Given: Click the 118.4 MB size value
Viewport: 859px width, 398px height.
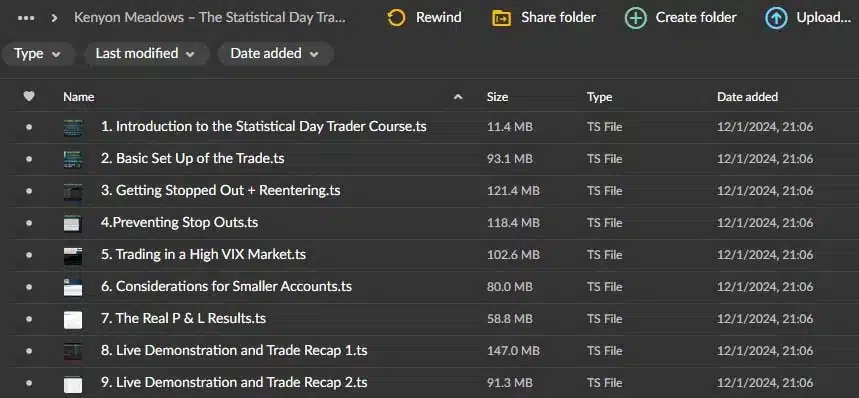Looking at the screenshot, I should tap(513, 223).
